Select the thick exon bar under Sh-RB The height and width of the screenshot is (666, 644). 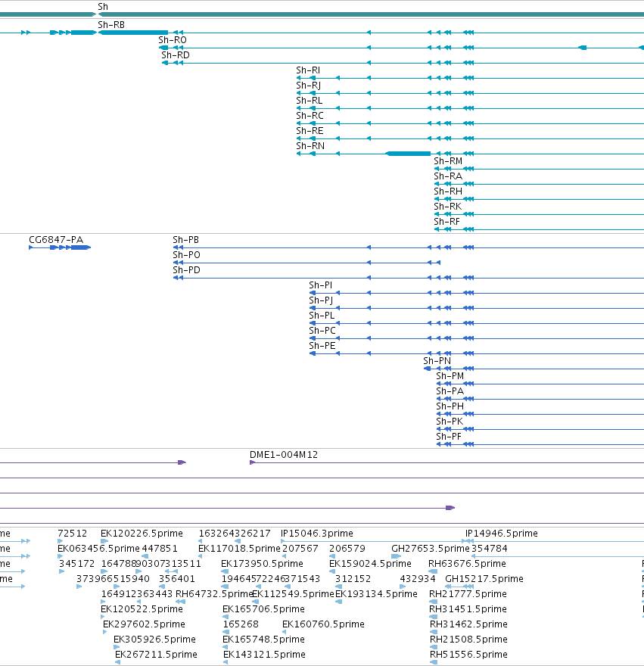pyautogui.click(x=133, y=33)
